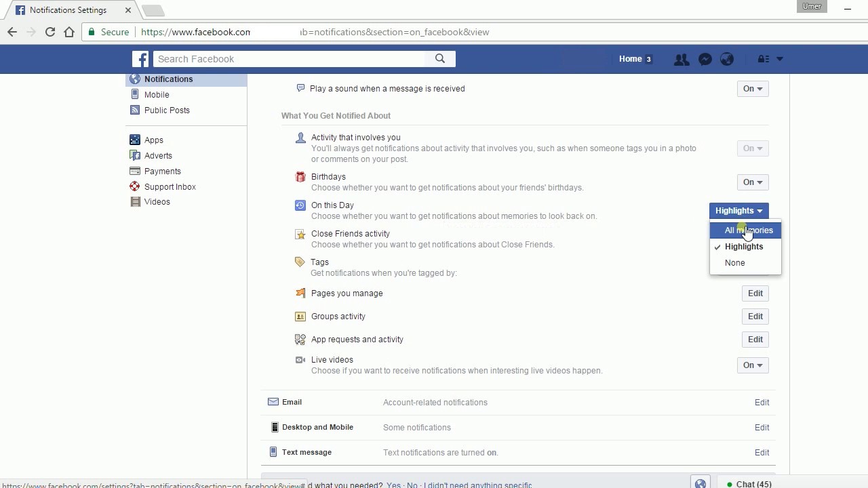Open message sound On dropdown
868x488 pixels.
pyautogui.click(x=753, y=89)
